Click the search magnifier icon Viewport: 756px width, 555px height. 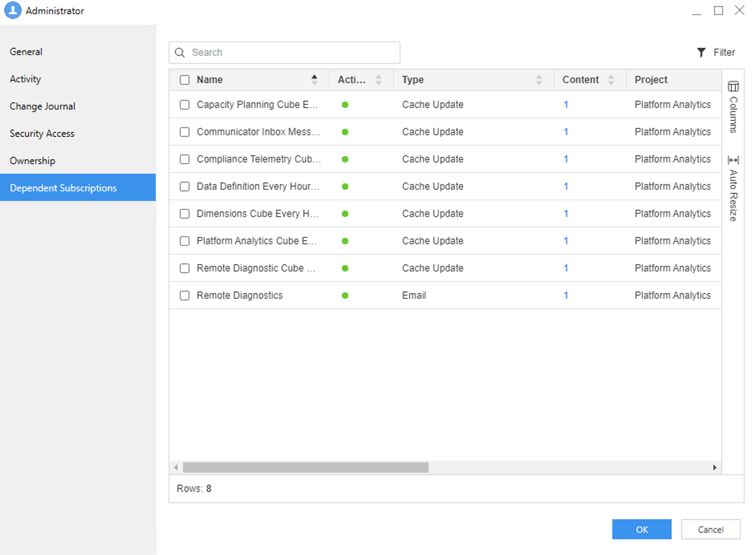(x=180, y=53)
